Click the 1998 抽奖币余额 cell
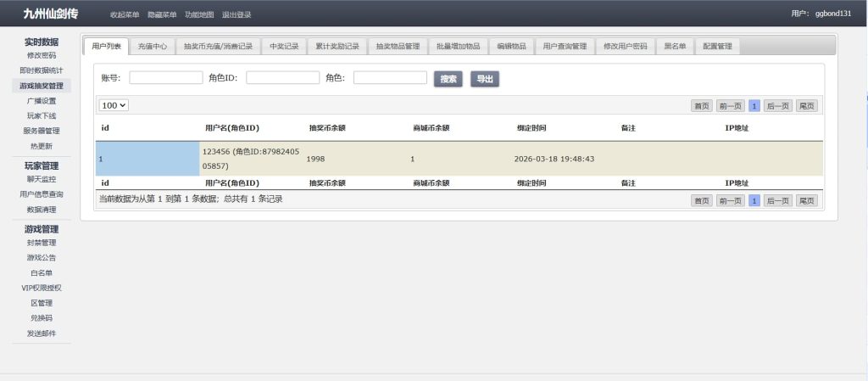868x381 pixels. point(355,159)
